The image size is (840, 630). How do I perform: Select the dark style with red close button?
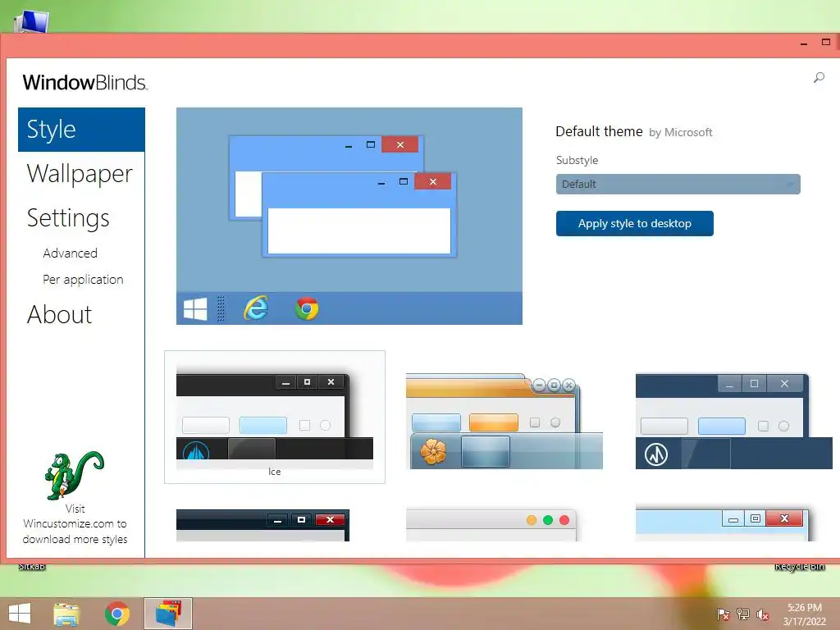pos(262,526)
